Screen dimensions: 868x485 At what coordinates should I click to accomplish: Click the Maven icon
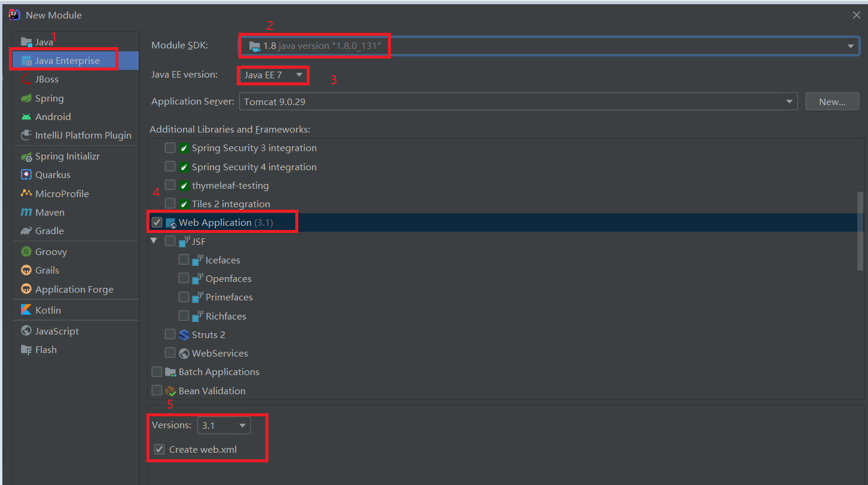click(x=26, y=212)
